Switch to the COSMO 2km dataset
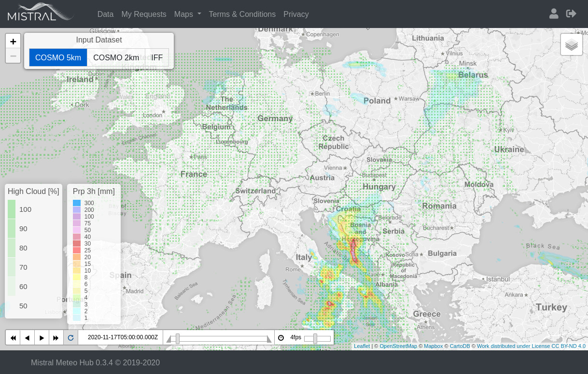The width and height of the screenshot is (588, 374). [116, 57]
